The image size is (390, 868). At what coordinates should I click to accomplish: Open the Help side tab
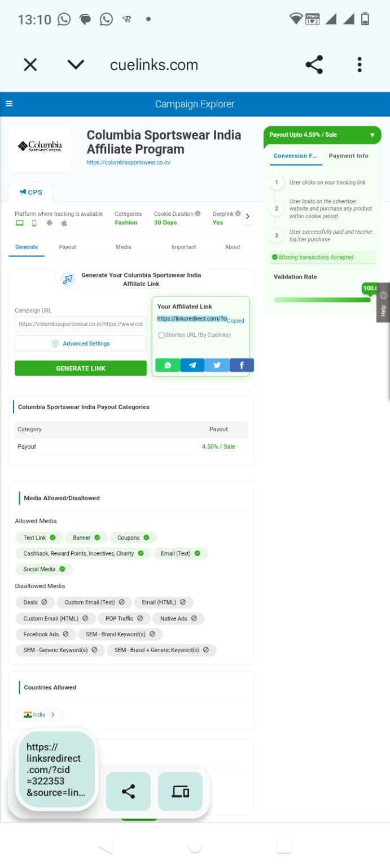click(x=383, y=302)
